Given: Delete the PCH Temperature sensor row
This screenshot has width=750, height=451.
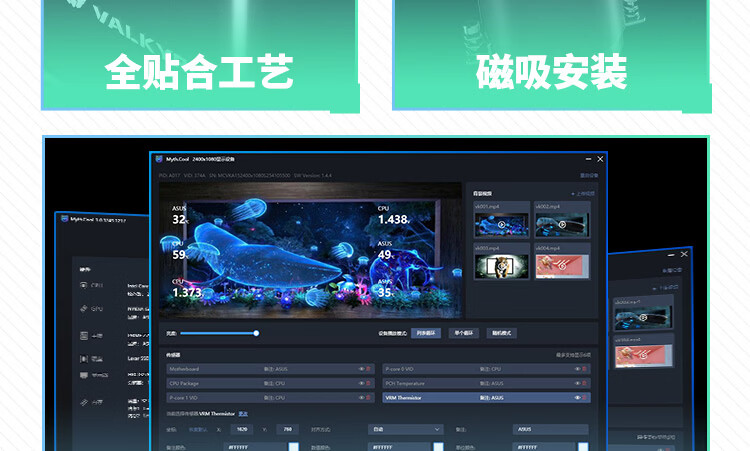Looking at the screenshot, I should [x=584, y=384].
